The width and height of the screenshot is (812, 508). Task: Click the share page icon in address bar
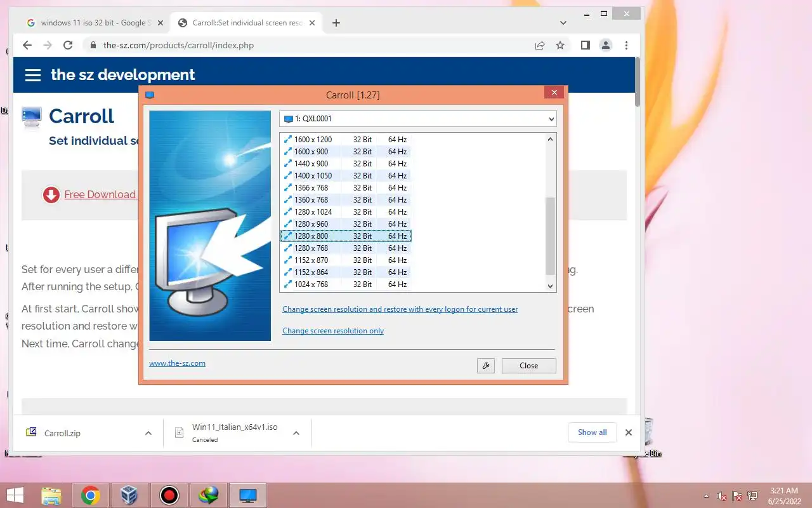[540, 45]
